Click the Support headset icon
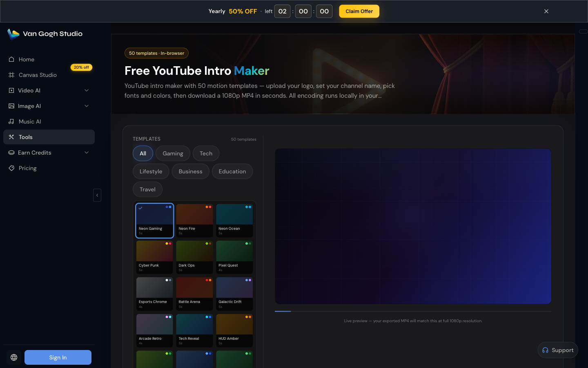This screenshot has height=368, width=588. pos(545,350)
